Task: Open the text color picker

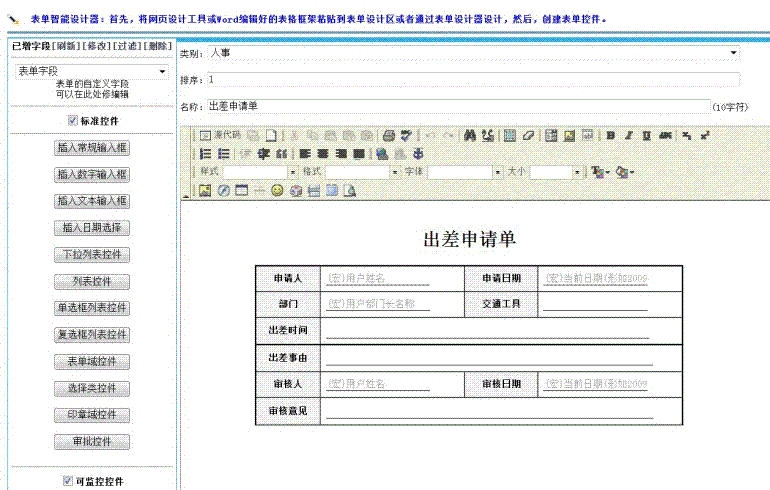Action: point(600,172)
